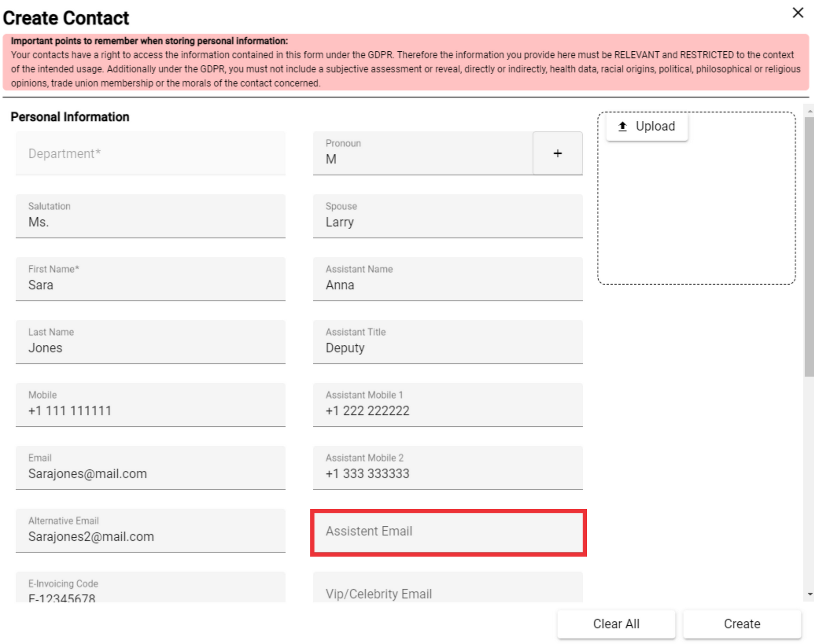Click the First Name field containing Sara
This screenshot has width=814, height=644.
tap(151, 279)
